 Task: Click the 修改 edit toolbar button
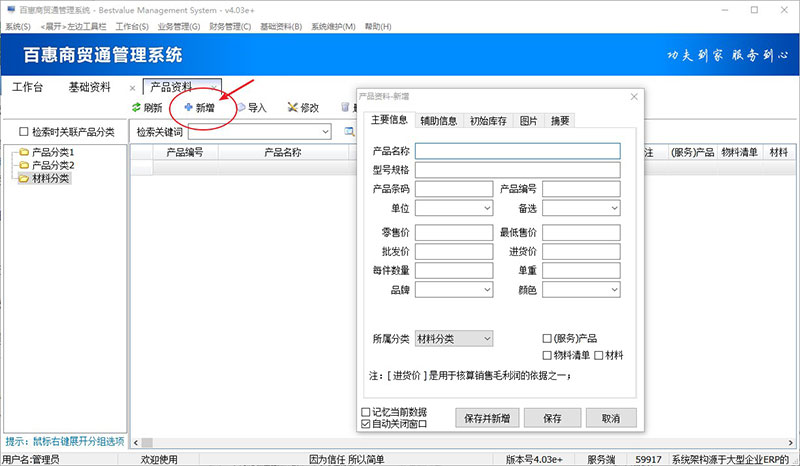click(303, 107)
